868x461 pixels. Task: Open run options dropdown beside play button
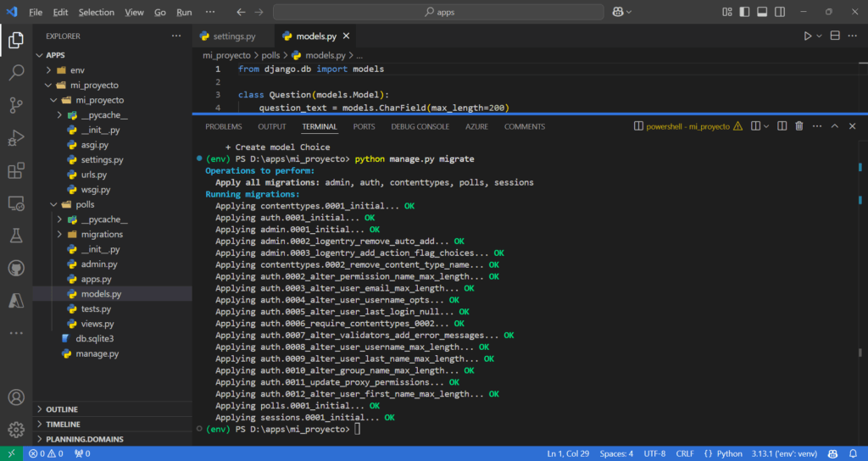click(820, 36)
